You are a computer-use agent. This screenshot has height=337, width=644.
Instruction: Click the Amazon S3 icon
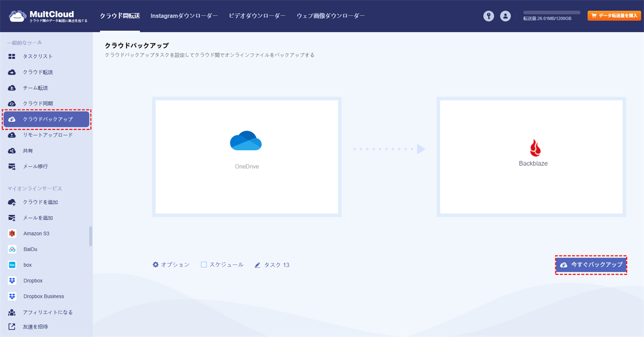pyautogui.click(x=12, y=233)
